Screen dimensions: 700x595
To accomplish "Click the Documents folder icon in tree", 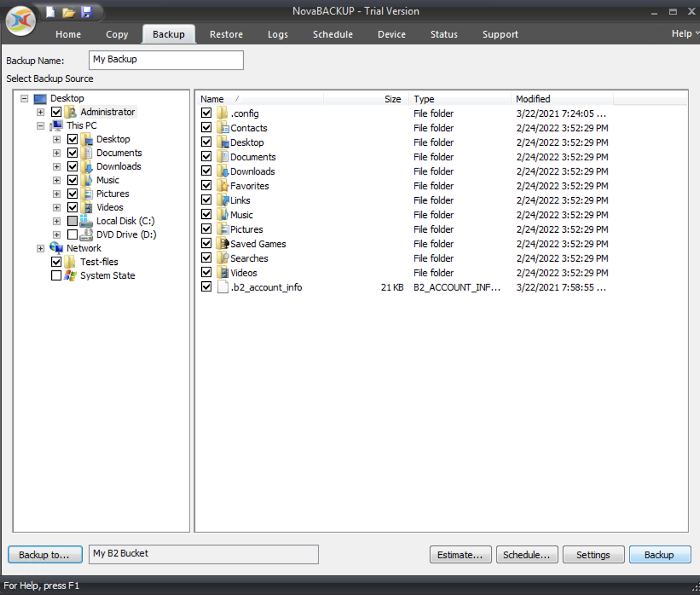I will click(87, 153).
